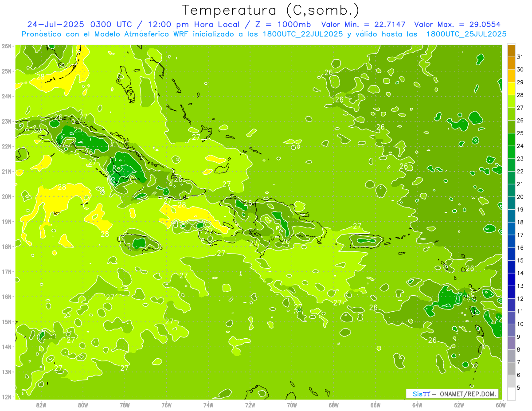
Task: Pick the purple swatch between 9 and 10
Action: tap(511, 330)
